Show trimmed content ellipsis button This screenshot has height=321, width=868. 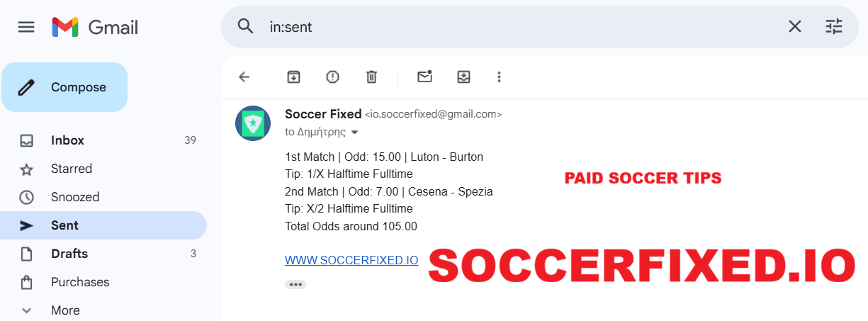295,284
